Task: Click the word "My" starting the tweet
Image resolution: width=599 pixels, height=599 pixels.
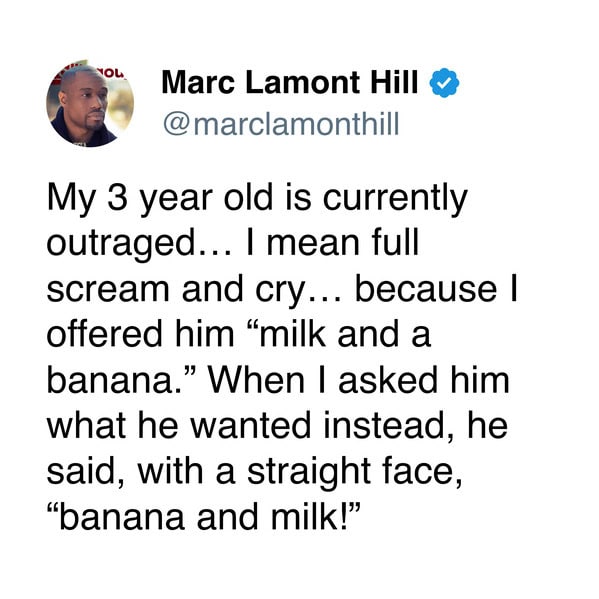Action: [71, 200]
